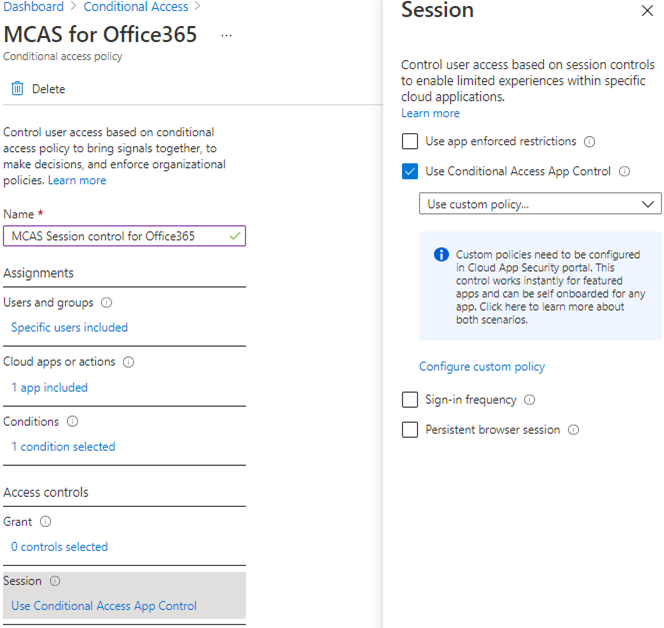Screen dimensions: 664x628
Task: Click info icon beside Cloud apps or actions
Action: [x=128, y=362]
